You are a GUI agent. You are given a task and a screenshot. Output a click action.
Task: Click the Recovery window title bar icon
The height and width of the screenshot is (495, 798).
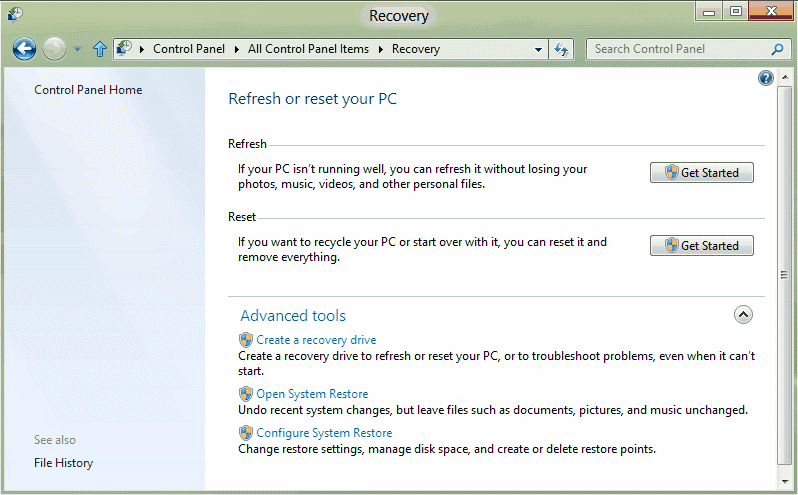click(x=14, y=14)
